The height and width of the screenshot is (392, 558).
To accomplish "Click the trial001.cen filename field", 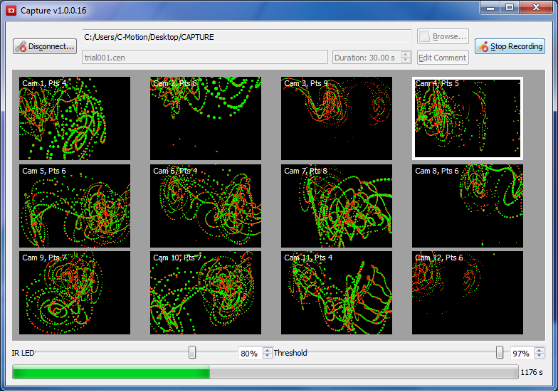I will pyautogui.click(x=205, y=57).
